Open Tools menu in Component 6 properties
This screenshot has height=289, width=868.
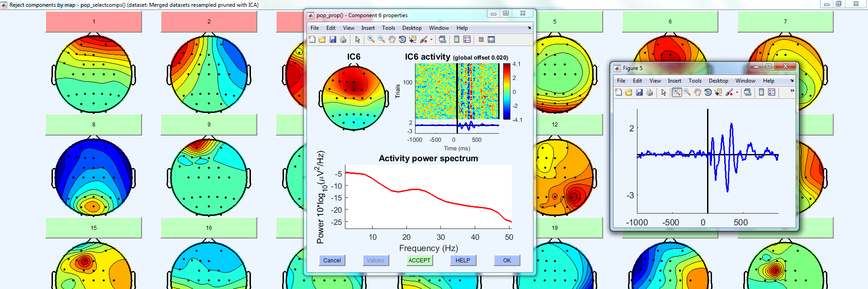coord(389,28)
